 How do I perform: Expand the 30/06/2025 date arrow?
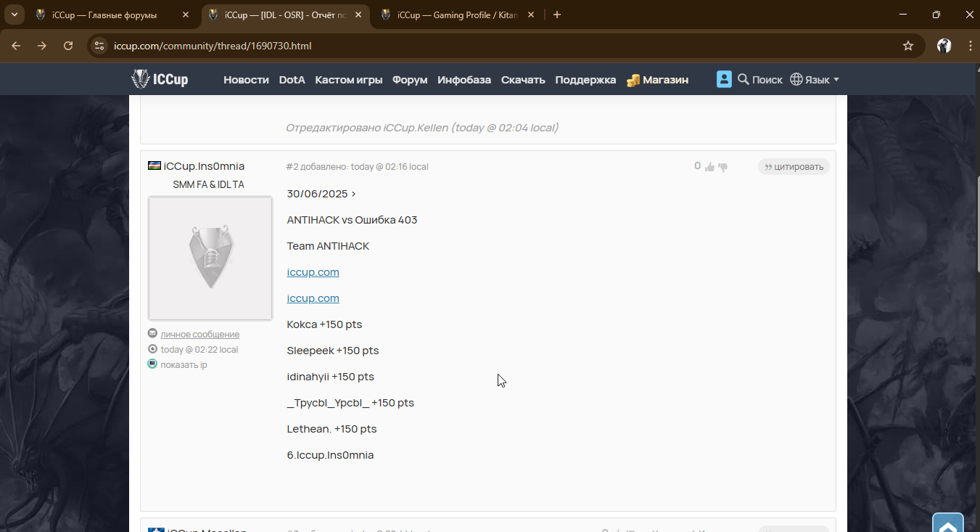coord(353,194)
